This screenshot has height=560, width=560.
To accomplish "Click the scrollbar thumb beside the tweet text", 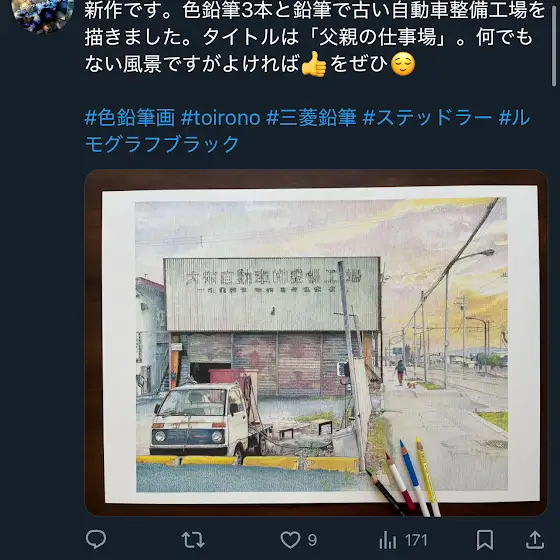I will 554,43.
